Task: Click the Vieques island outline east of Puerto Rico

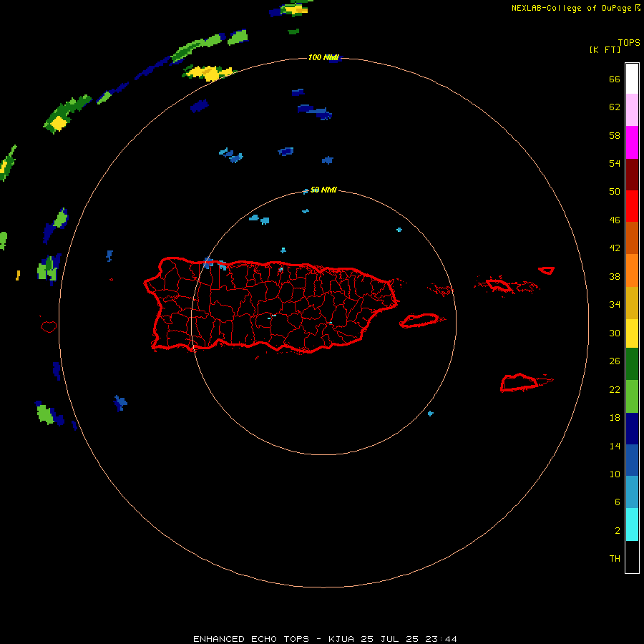Action: (421, 320)
